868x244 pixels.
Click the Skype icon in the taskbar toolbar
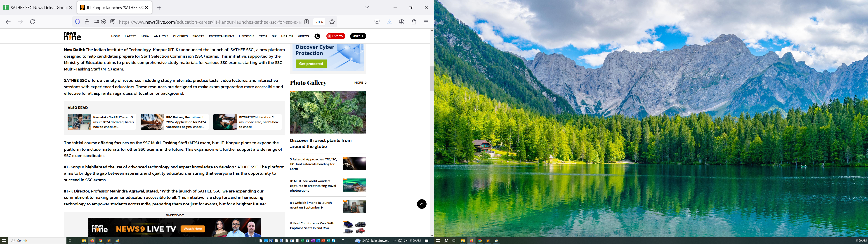click(334, 241)
